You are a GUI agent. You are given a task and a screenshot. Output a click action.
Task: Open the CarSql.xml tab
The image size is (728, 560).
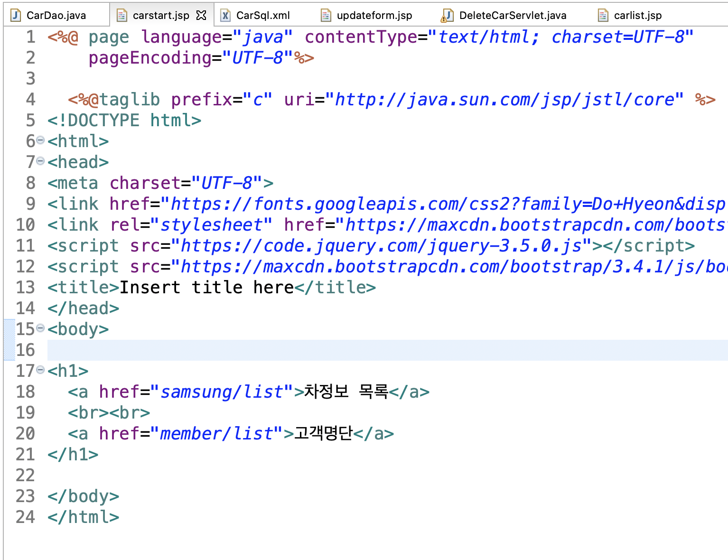263,15
